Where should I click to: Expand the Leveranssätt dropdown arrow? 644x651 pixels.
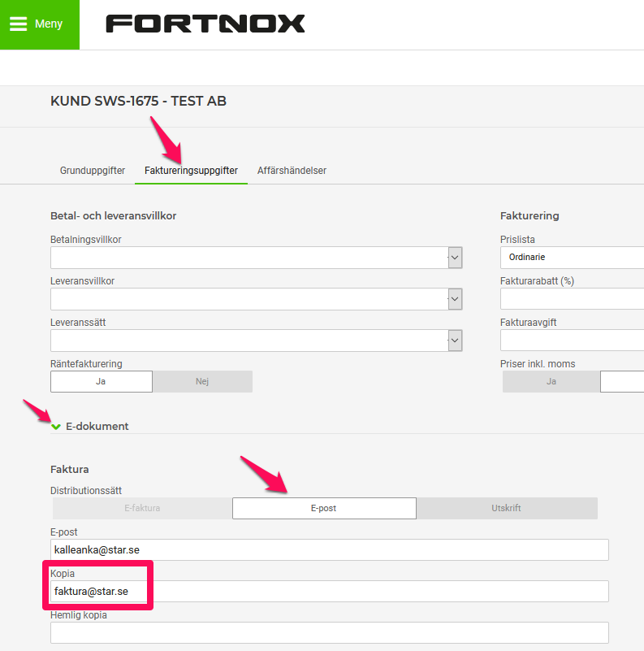456,341
